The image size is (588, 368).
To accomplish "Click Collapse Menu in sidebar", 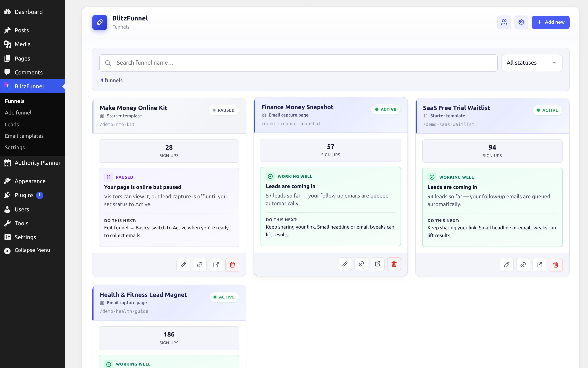I will click(32, 250).
